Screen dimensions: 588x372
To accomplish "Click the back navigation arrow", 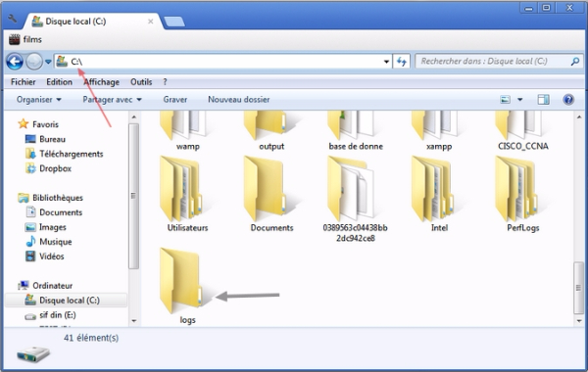I will pos(15,62).
